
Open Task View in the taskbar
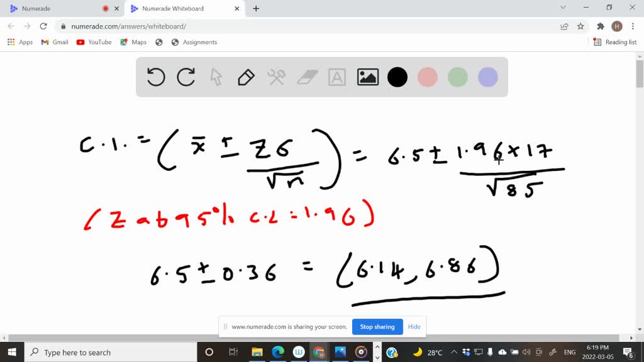click(x=233, y=352)
